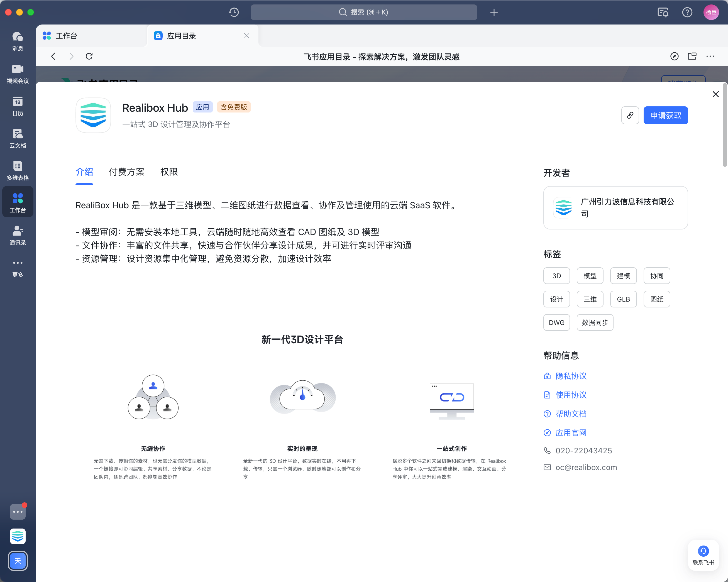Open the 应用官网 link

(571, 433)
